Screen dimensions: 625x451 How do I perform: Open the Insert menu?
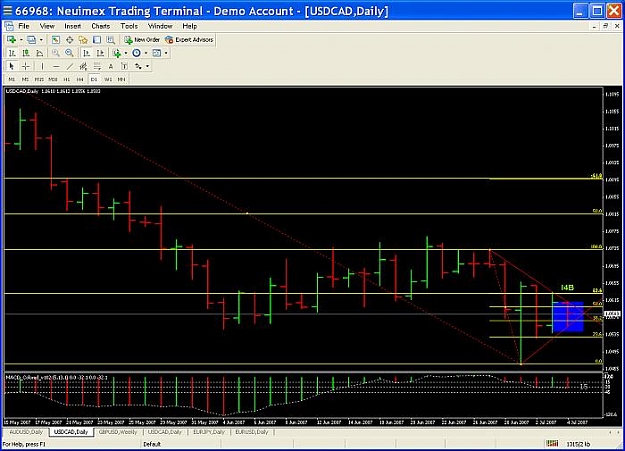coord(73,26)
